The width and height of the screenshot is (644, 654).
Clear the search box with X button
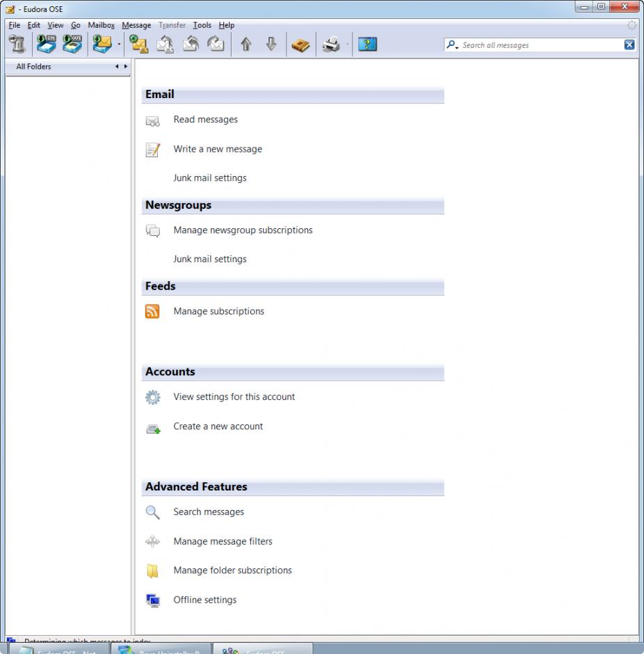click(x=629, y=45)
